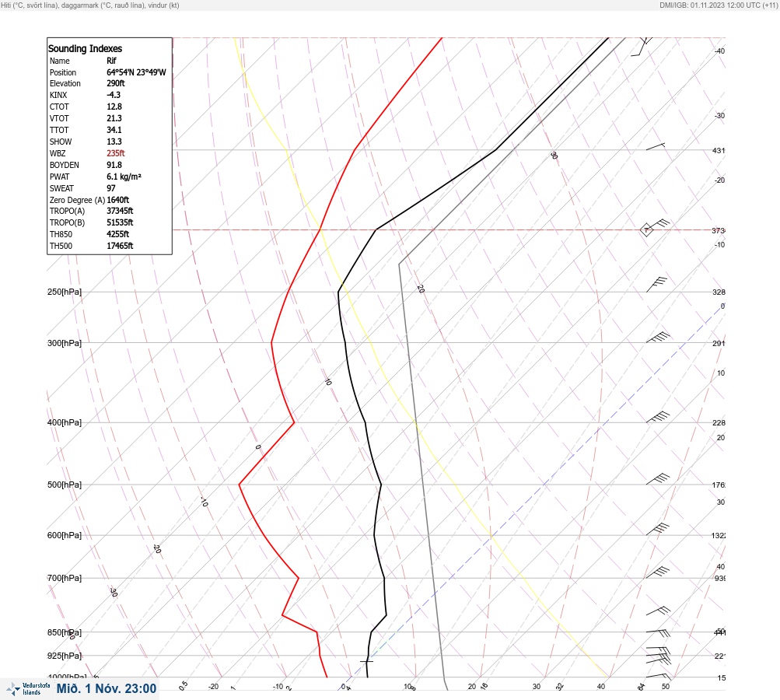Click the 300[hPa] pressure level label
The width and height of the screenshot is (780, 700).
[x=65, y=343]
